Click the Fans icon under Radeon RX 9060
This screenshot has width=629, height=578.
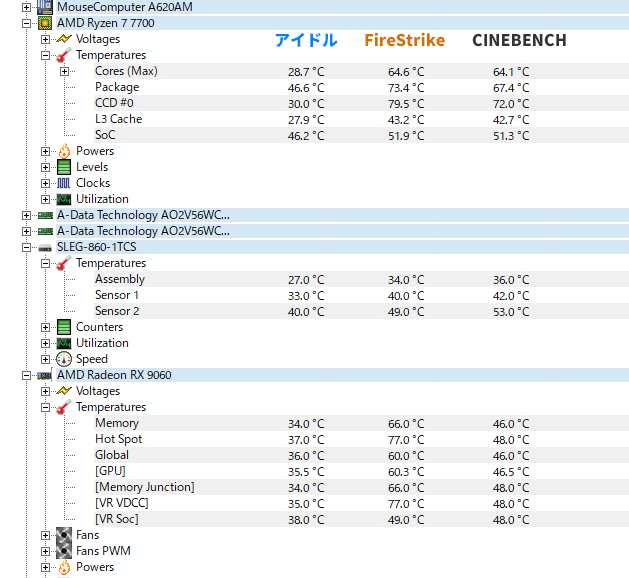pyautogui.click(x=64, y=535)
